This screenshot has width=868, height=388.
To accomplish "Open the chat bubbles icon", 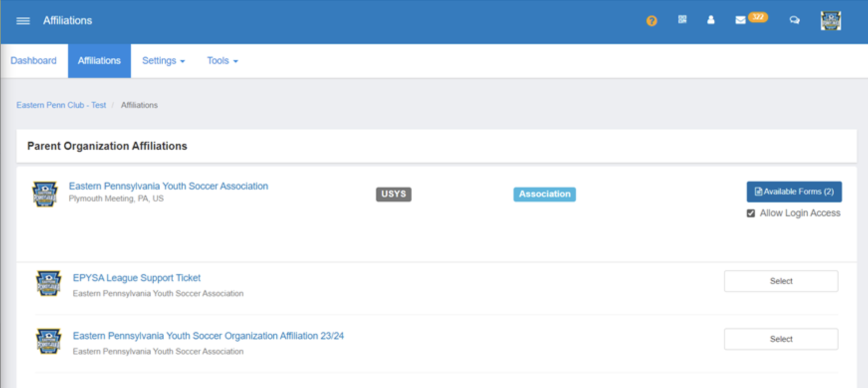I will pyautogui.click(x=794, y=20).
